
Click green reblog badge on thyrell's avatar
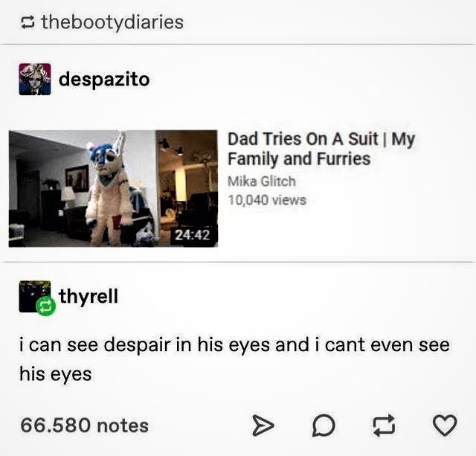tap(45, 306)
